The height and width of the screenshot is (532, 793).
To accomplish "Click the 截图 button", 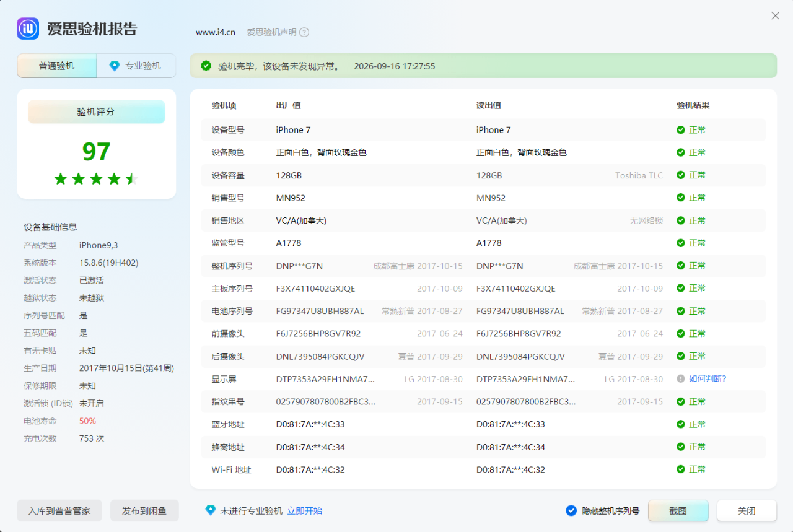I will click(x=678, y=511).
